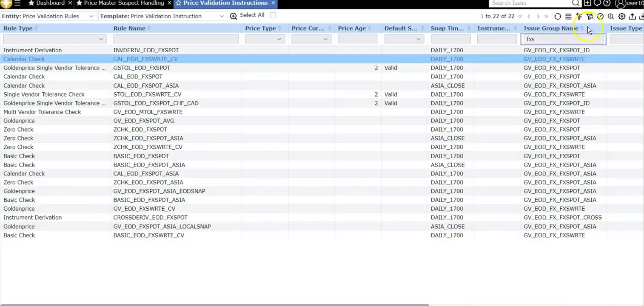Toggle the Select All checkbox
Image resolution: width=644 pixels, height=306 pixels.
[273, 15]
